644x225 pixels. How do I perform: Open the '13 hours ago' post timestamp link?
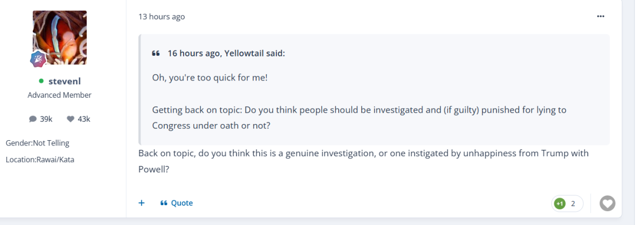(x=162, y=17)
